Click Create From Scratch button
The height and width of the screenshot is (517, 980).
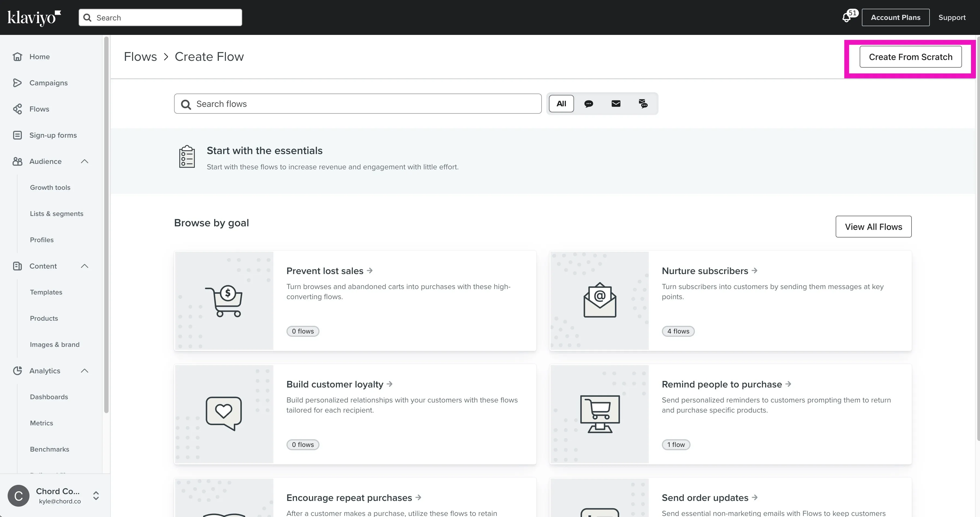click(x=910, y=57)
